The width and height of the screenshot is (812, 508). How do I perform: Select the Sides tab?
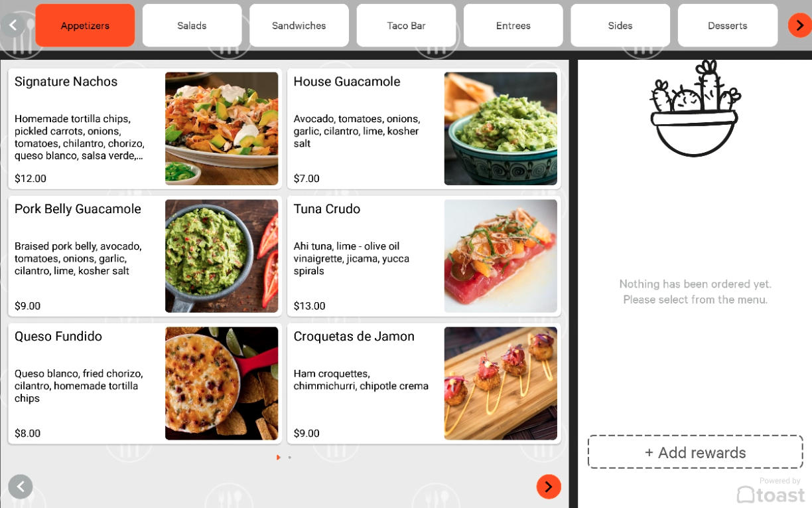[x=620, y=25]
